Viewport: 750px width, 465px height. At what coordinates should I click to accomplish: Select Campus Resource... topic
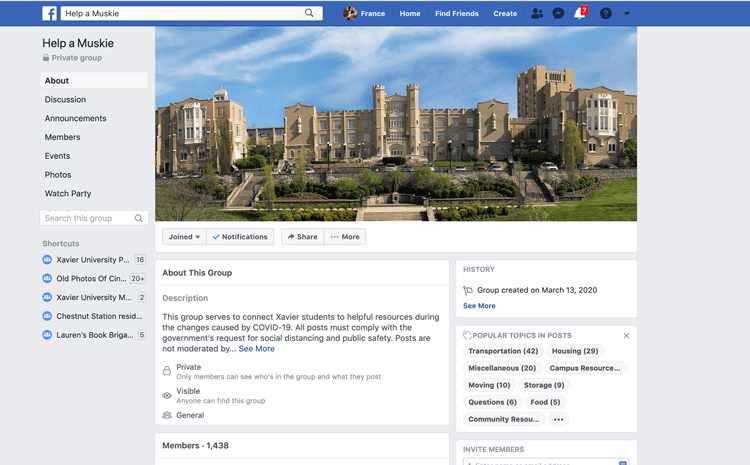(x=585, y=368)
